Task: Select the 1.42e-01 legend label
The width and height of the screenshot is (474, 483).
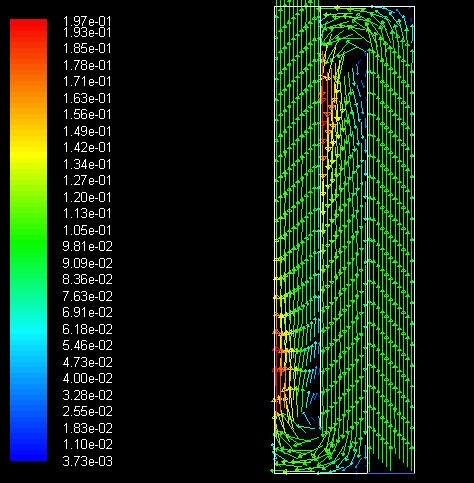Action: 87,147
